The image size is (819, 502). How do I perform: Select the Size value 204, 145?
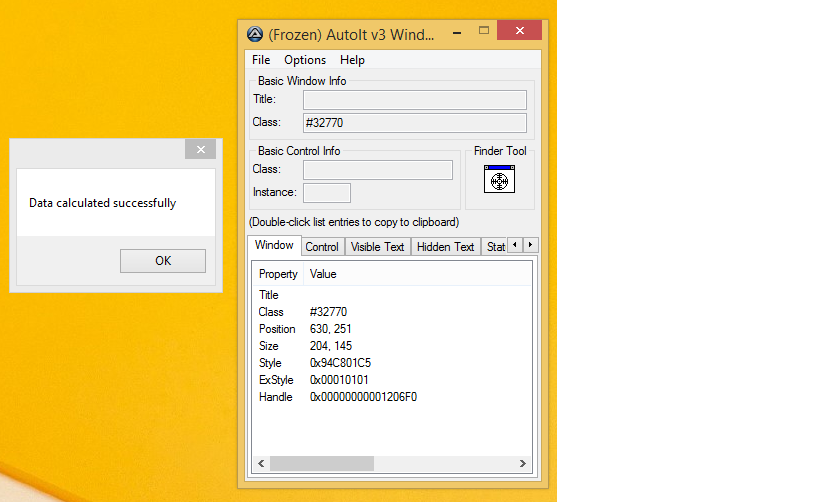coord(331,346)
